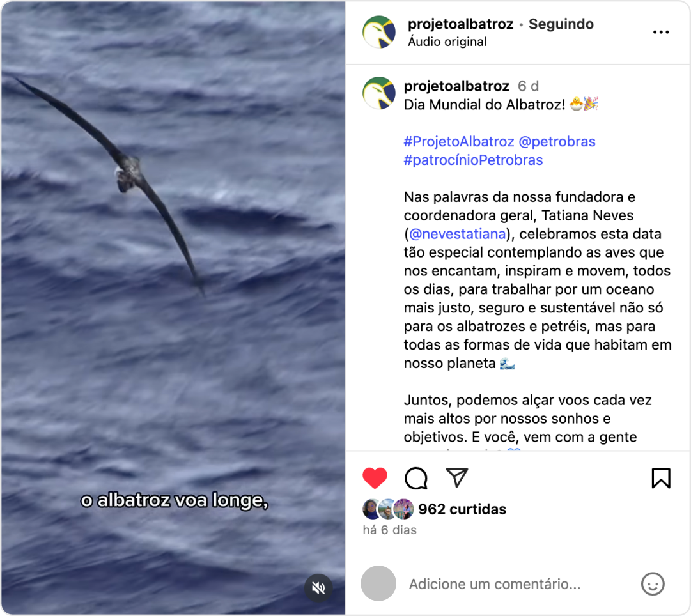Open the emoji picker smiley icon
Image resolution: width=691 pixels, height=616 pixels.
(x=652, y=584)
